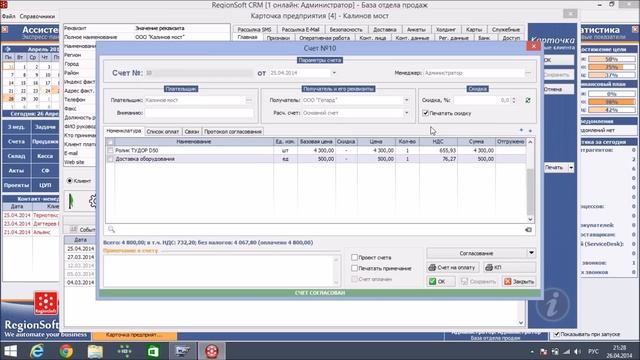Click the Внимание input field
Screen dimensions: 640x360
pyautogui.click(x=199, y=113)
